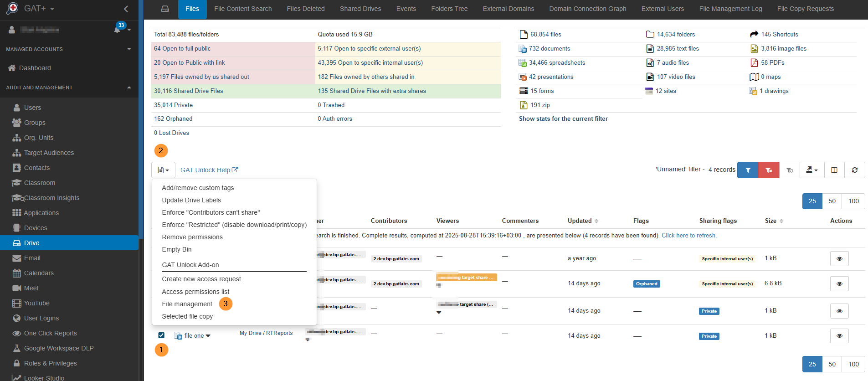Click the drive icon left of Files tab
The width and height of the screenshot is (868, 381).
coord(165,9)
